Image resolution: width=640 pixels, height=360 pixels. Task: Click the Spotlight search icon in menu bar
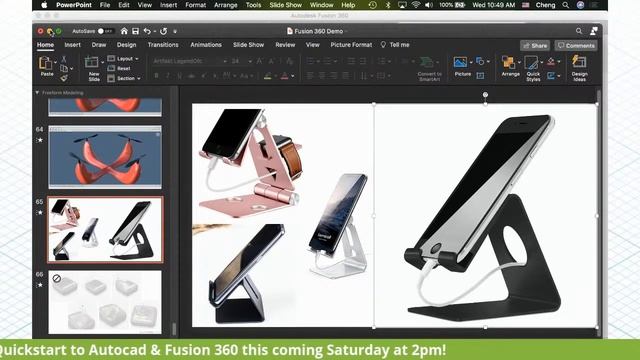(565, 5)
